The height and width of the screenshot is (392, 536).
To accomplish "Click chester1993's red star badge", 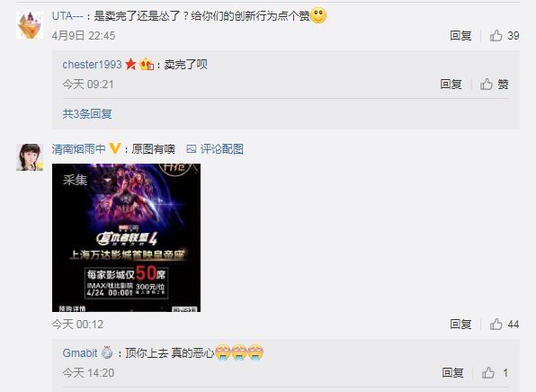I will point(130,64).
